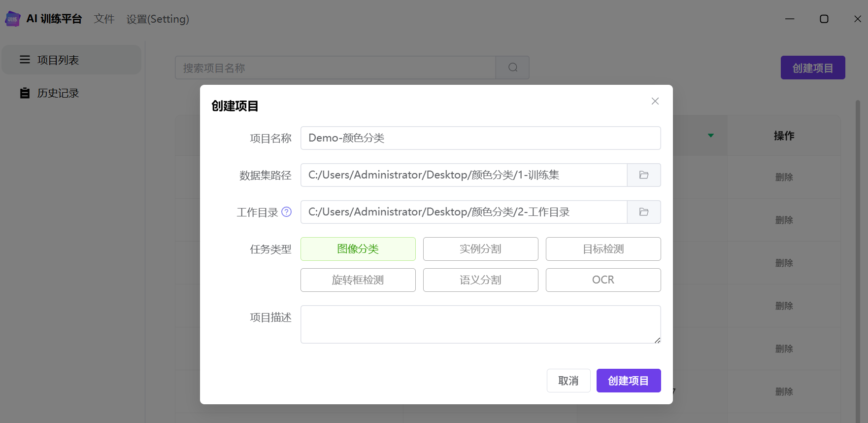
Task: Click into the 项目名称 input field
Action: 480,138
